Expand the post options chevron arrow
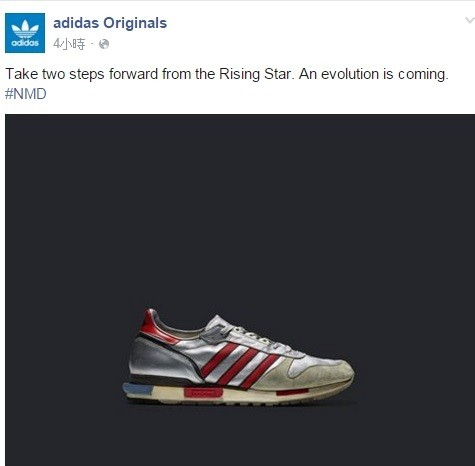The height and width of the screenshot is (466, 475). click(x=470, y=21)
